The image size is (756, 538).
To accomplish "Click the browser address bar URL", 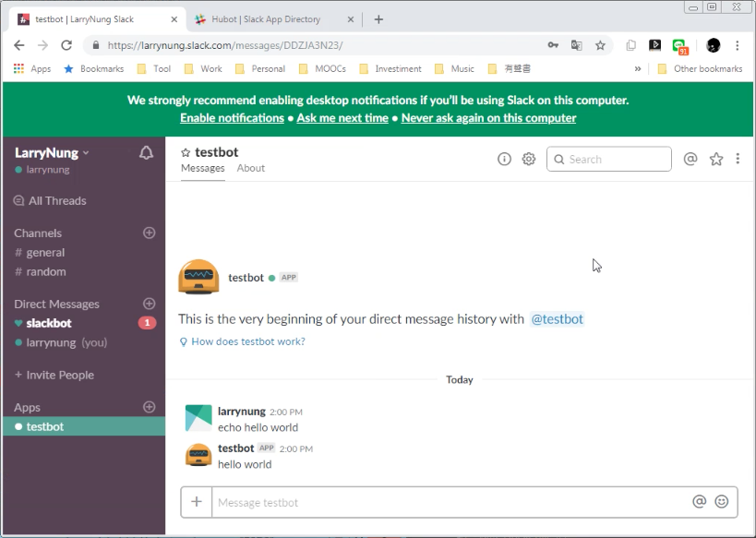I will point(224,46).
